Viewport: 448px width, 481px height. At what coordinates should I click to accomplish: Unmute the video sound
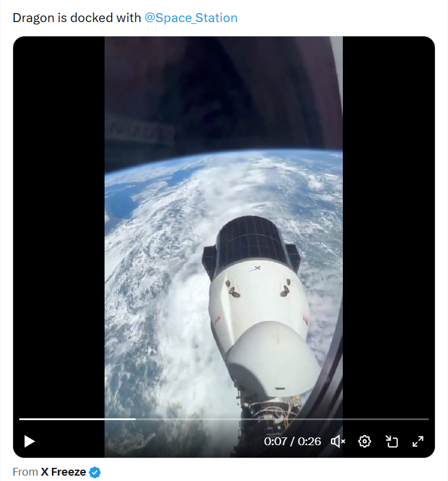[x=338, y=441]
